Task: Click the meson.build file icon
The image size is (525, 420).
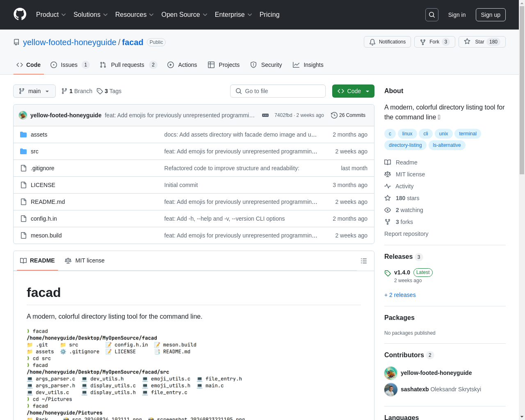Action: [23, 235]
